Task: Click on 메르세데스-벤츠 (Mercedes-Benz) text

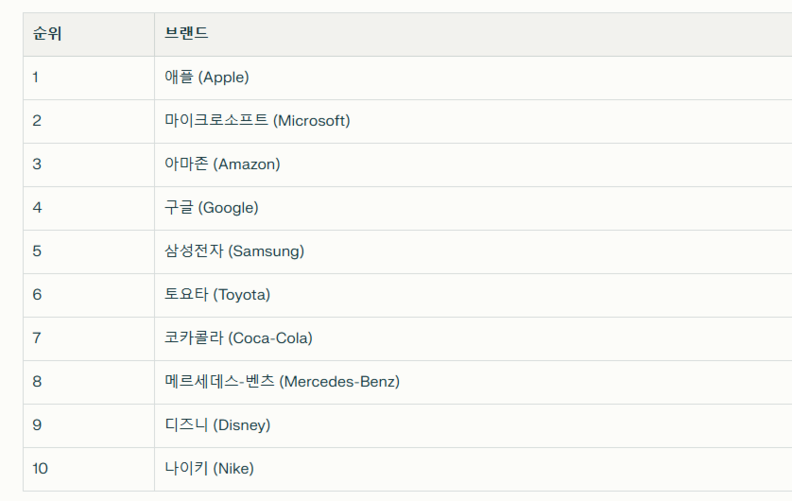Action: click(282, 382)
